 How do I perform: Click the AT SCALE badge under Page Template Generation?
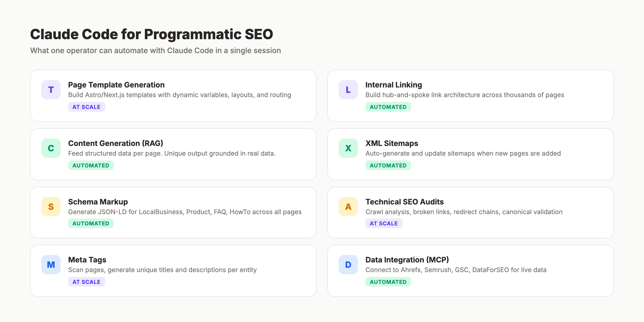coord(86,107)
